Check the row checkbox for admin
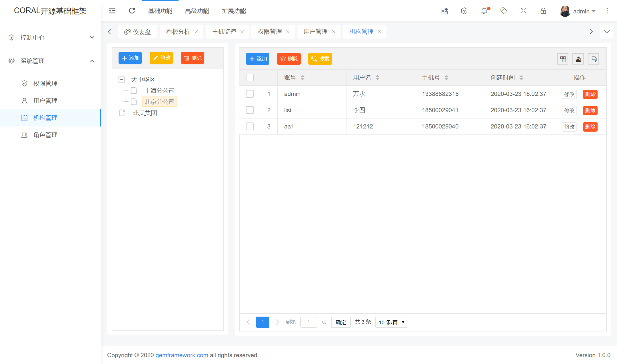Image resolution: width=617 pixels, height=364 pixels. tap(250, 94)
